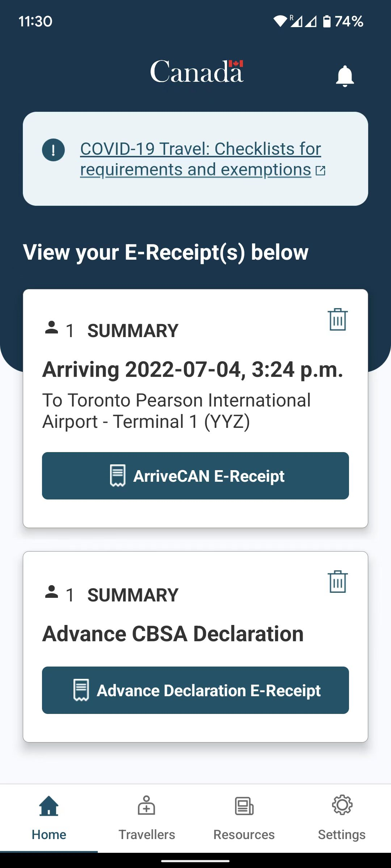Tap the Canada wordmark logo
Screen dimensions: 391x868
pos(197,71)
